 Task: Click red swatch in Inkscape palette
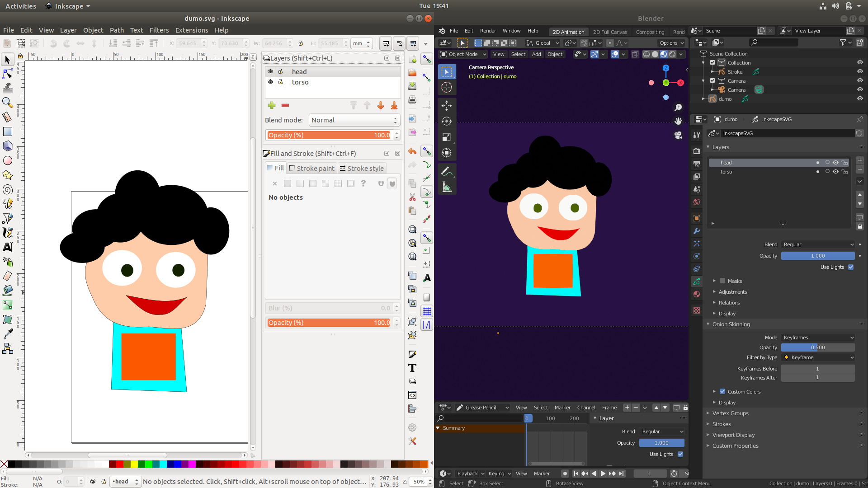tap(120, 464)
